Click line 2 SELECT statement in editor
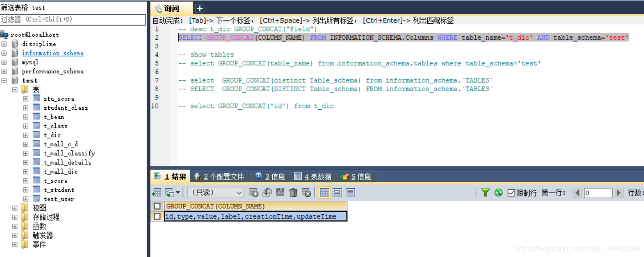The image size is (644, 257). click(x=404, y=37)
